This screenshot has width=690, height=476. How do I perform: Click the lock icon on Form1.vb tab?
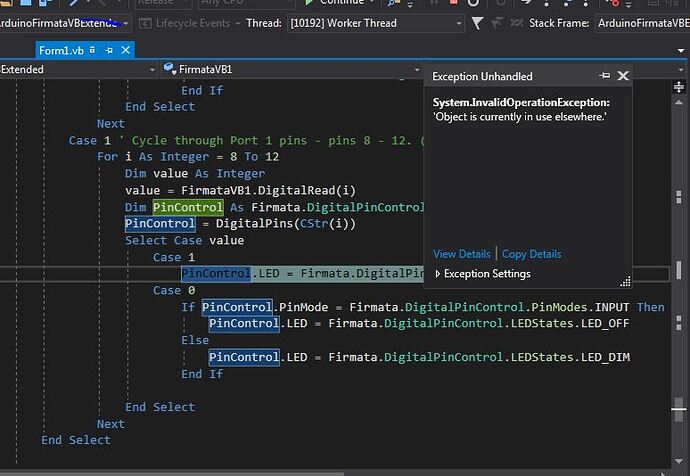click(x=92, y=50)
